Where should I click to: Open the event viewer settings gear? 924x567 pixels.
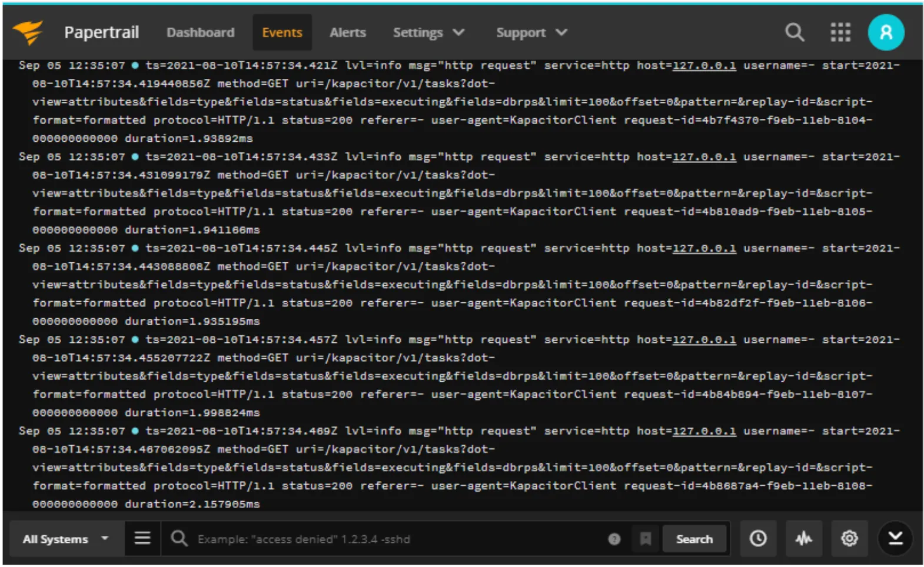click(849, 538)
